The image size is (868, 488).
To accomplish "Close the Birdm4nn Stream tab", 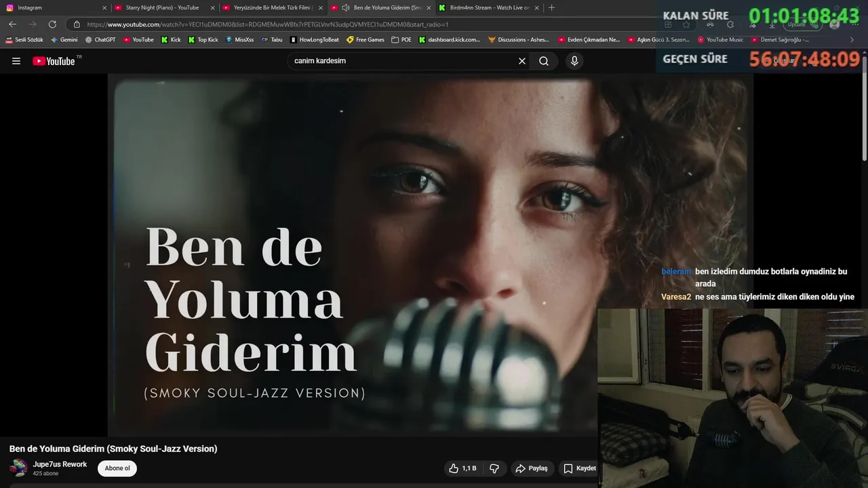I will 537,8.
